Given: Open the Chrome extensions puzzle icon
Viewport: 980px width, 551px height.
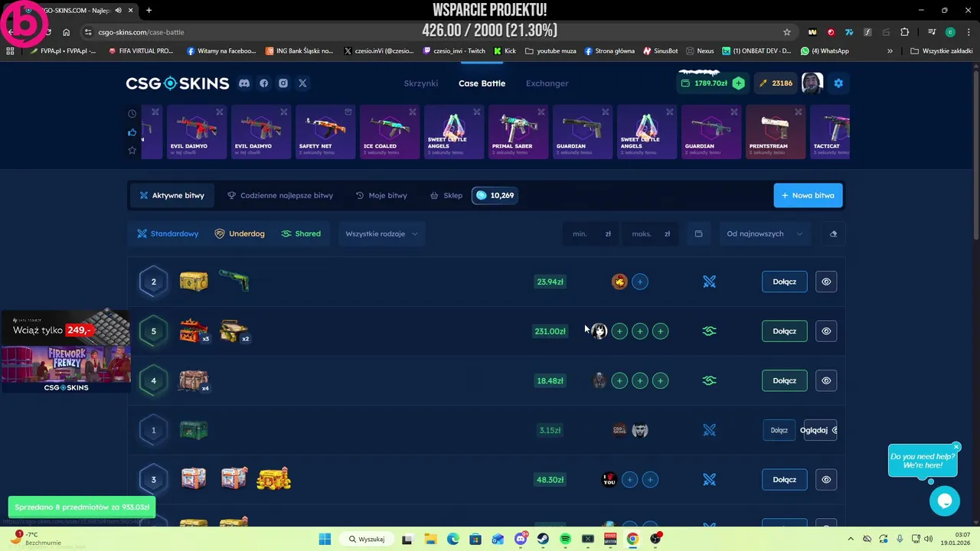Looking at the screenshot, I should (x=905, y=32).
